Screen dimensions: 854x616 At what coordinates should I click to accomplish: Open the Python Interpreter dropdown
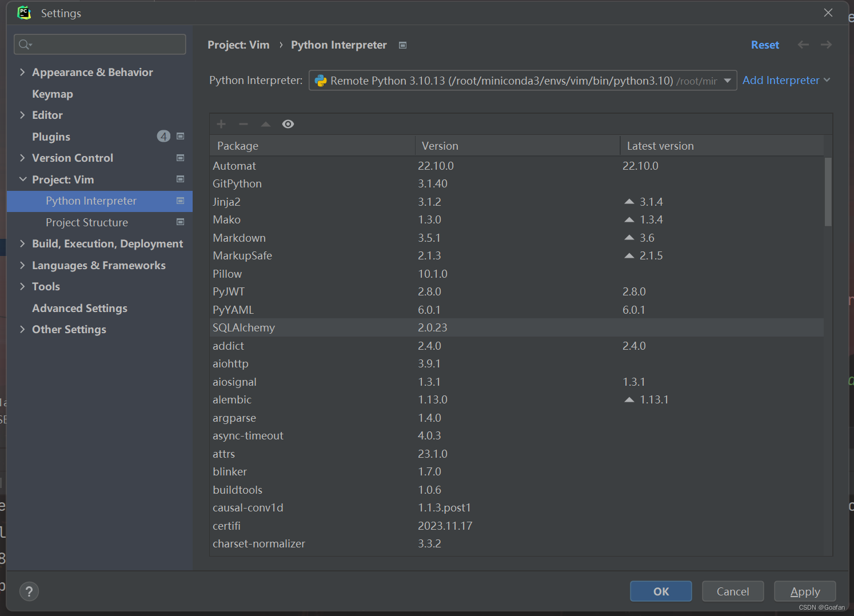727,80
